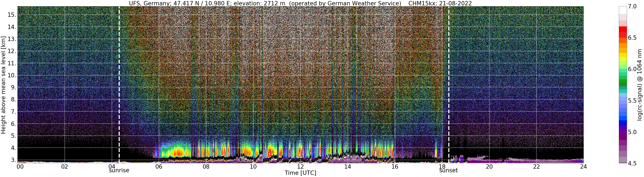
Task: Click the colorbar '4.5' tick label
Action: coord(632,163)
